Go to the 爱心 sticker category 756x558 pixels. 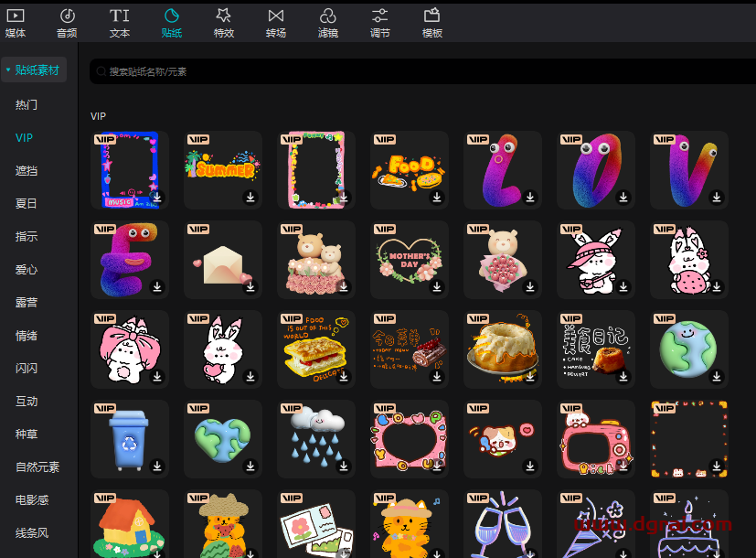tap(27, 270)
